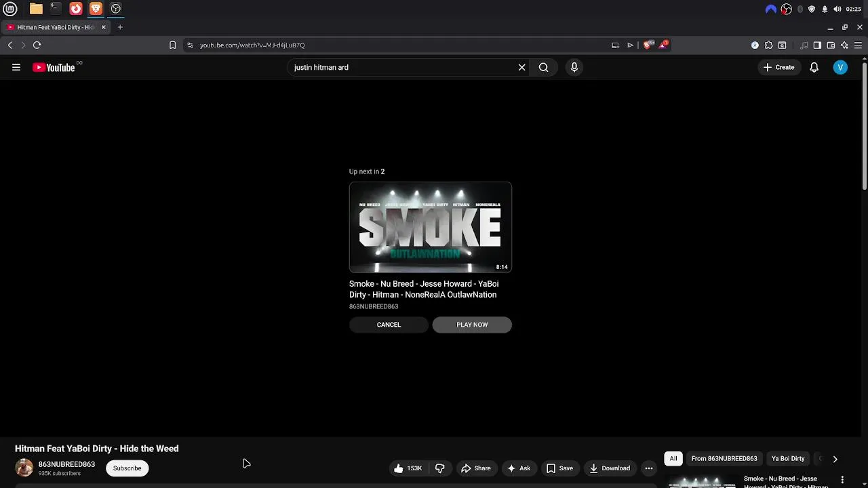Dislike the video
The width and height of the screenshot is (868, 488).
[440, 468]
